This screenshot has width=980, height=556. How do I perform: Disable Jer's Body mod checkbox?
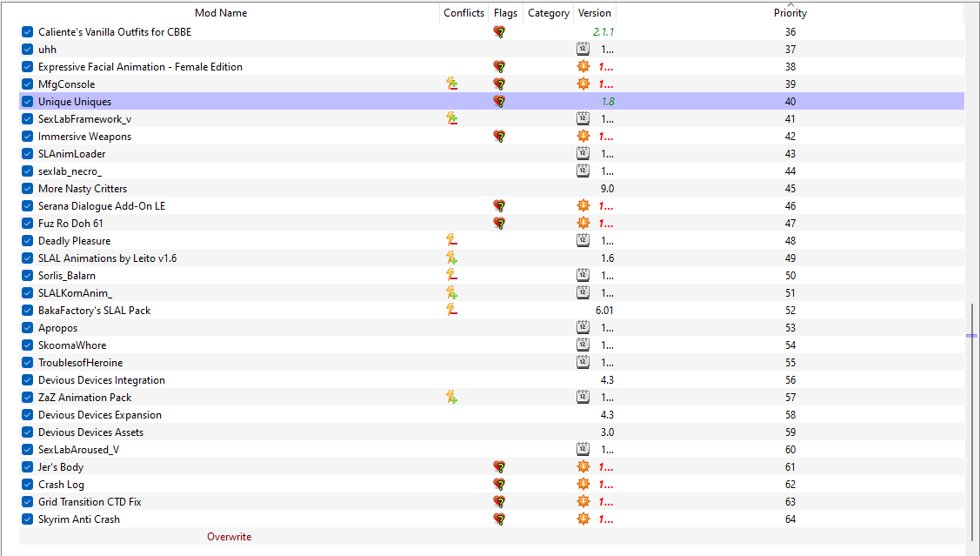click(28, 467)
